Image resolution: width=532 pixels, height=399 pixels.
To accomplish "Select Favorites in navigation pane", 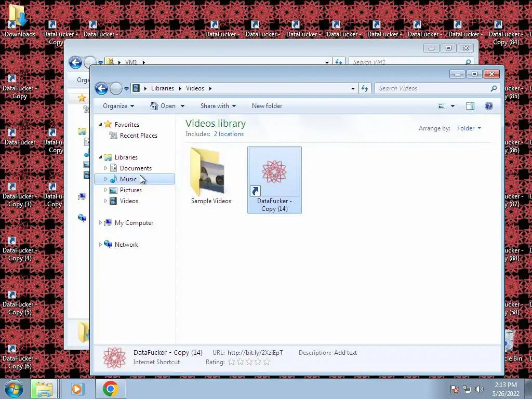I will pos(127,125).
